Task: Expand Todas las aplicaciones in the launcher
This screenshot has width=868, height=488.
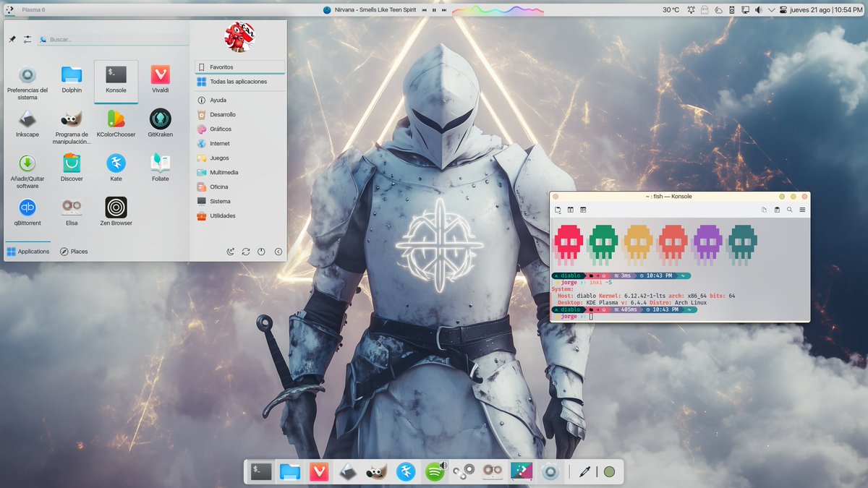Action: 239,81
